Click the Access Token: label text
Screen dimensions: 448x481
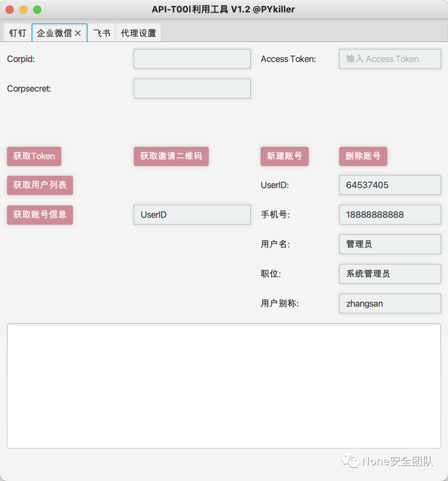click(288, 59)
